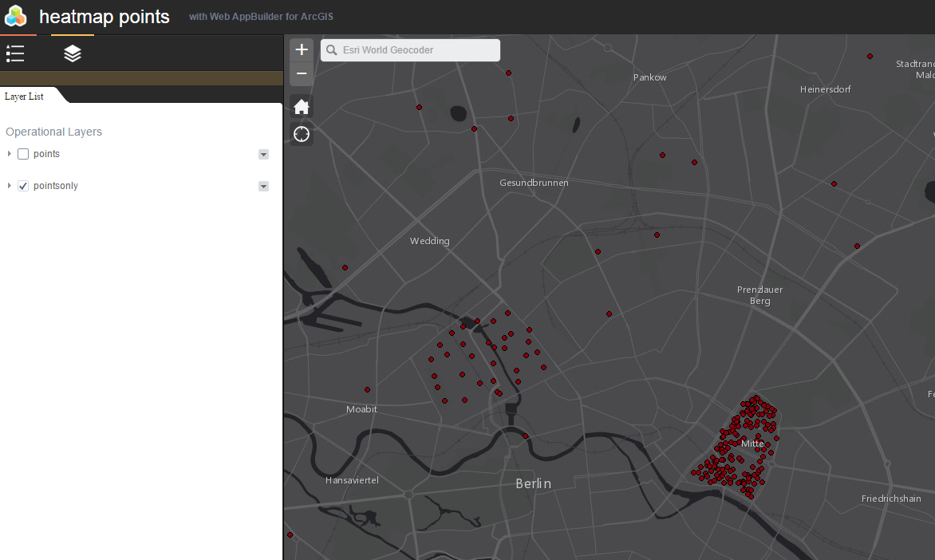The image size is (935, 560).
Task: Click the heatmap points app title
Action: (105, 17)
